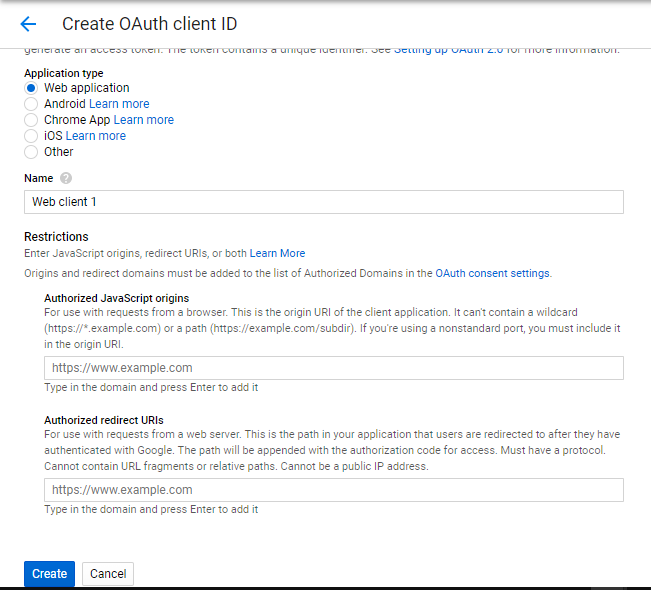Click the Name help question mark icon
Image resolution: width=651 pixels, height=590 pixels.
[x=66, y=178]
